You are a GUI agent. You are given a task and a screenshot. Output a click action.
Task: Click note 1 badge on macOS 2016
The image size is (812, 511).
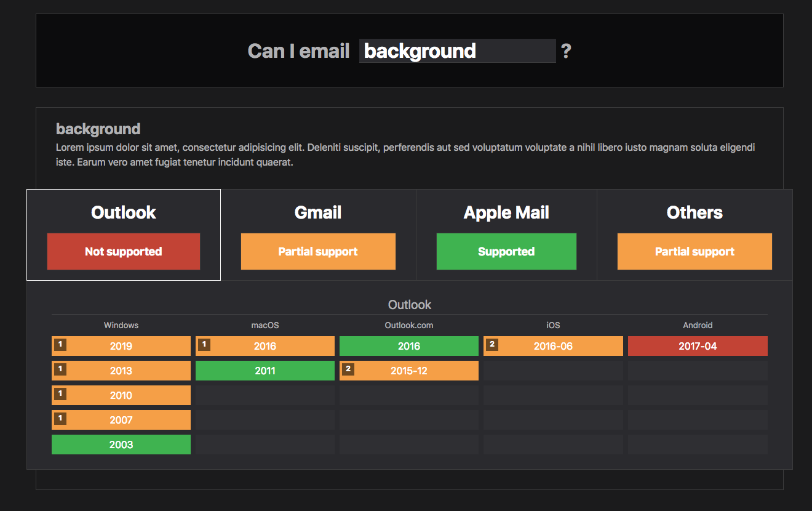204,345
